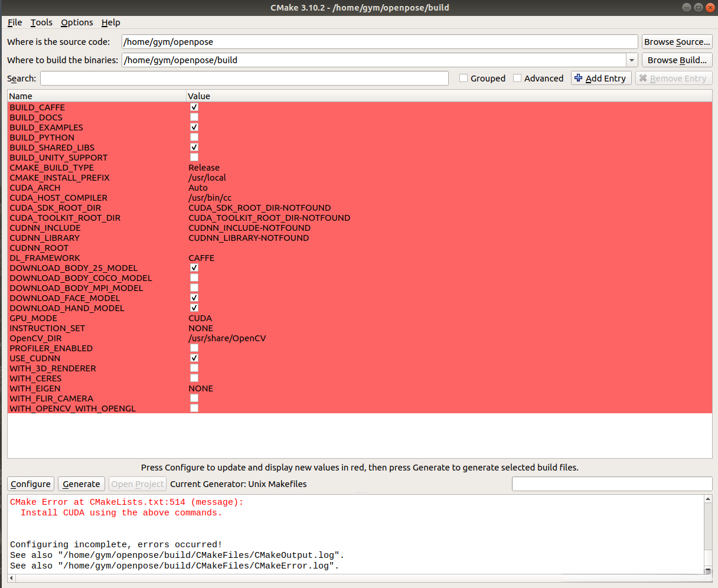The width and height of the screenshot is (718, 588).
Task: Uncheck DOWNLOAD_HAND_MODEL checkbox
Action: pyautogui.click(x=194, y=308)
